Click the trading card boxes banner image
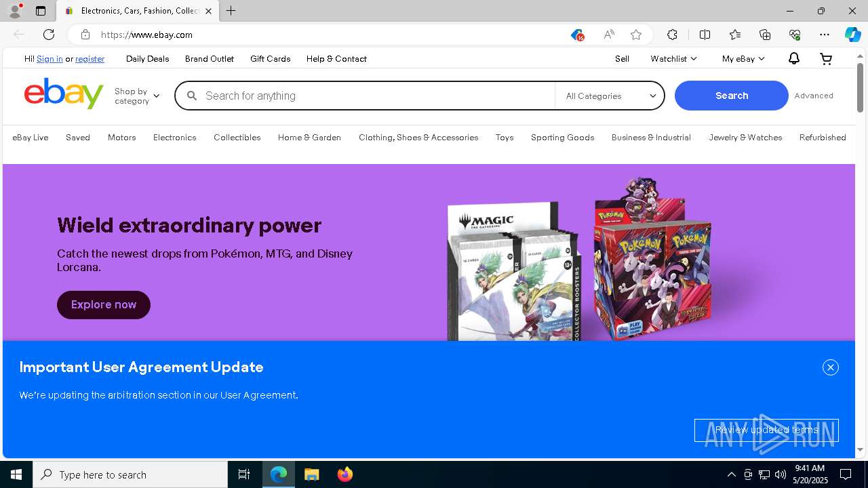This screenshot has width=868, height=488. click(580, 259)
